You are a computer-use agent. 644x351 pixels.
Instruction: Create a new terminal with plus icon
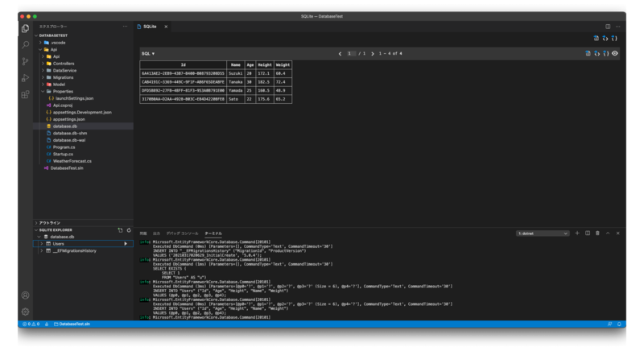[577, 233]
